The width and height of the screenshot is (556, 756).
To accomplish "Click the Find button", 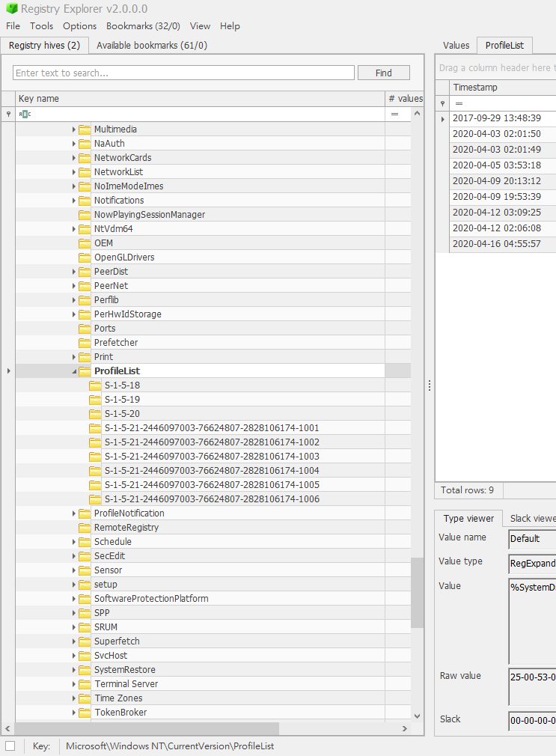I will coord(384,73).
